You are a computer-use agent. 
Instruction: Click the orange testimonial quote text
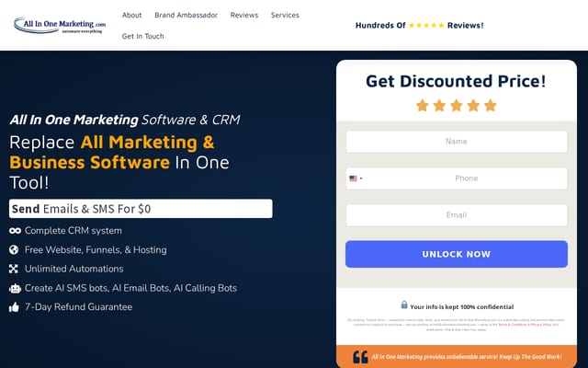pos(467,357)
